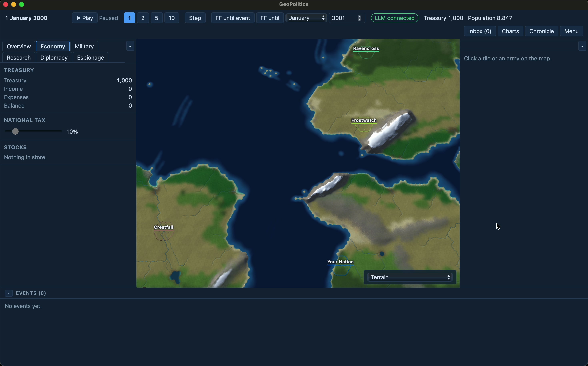Select Crestfall city on the map
This screenshot has height=366, width=588.
click(164, 227)
